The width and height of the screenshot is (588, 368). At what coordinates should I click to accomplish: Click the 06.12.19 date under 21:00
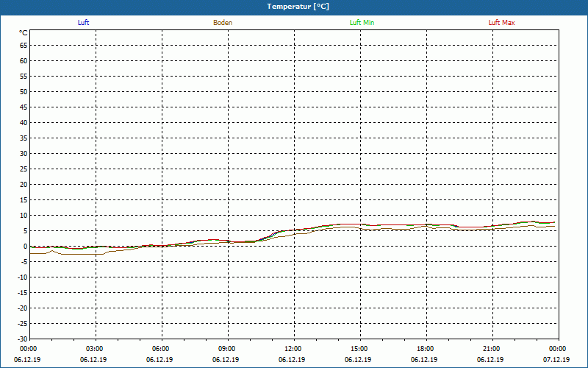tap(490, 360)
